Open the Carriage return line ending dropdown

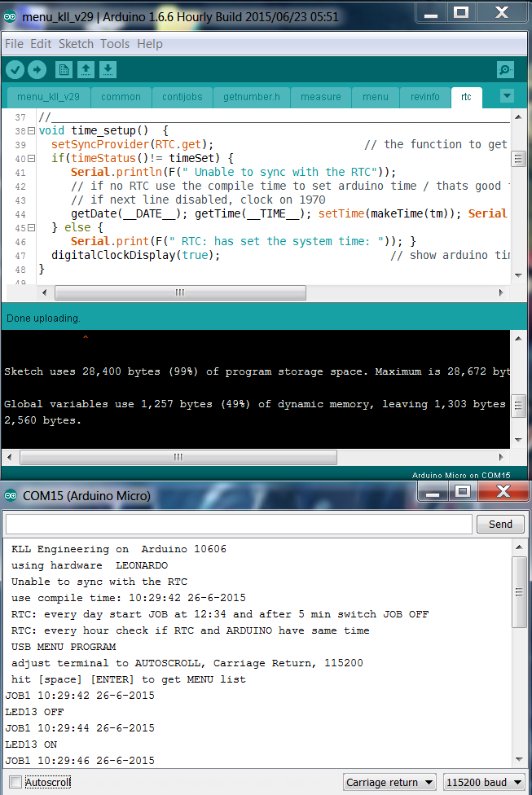389,782
